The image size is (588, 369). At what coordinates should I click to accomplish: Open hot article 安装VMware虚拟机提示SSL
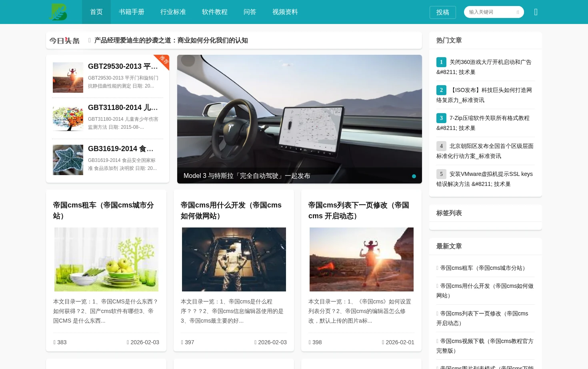point(485,179)
